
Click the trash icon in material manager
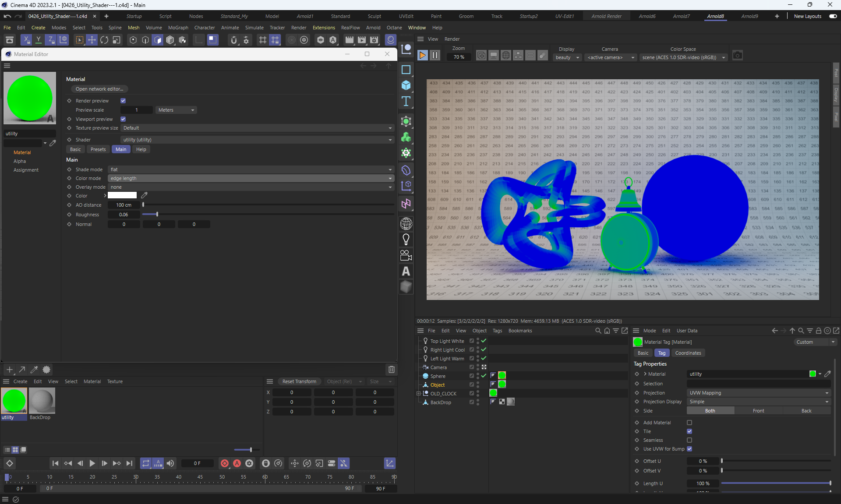(x=391, y=370)
